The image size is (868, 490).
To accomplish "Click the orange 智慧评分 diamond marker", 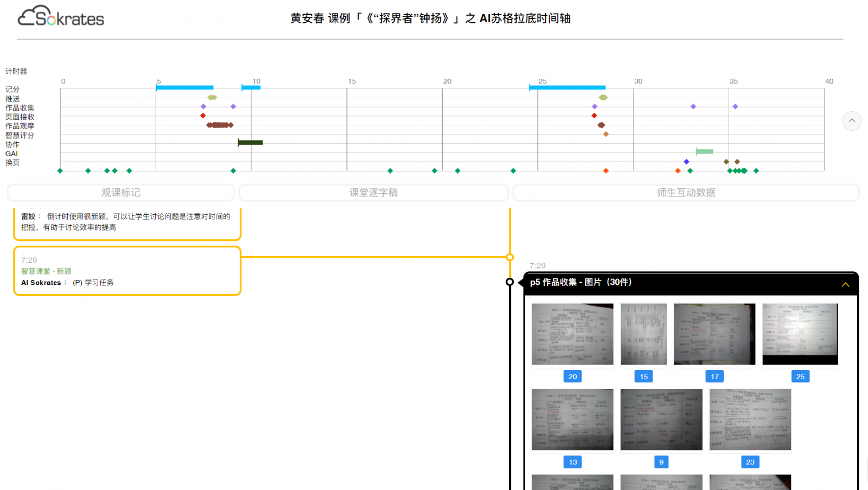I will click(606, 134).
